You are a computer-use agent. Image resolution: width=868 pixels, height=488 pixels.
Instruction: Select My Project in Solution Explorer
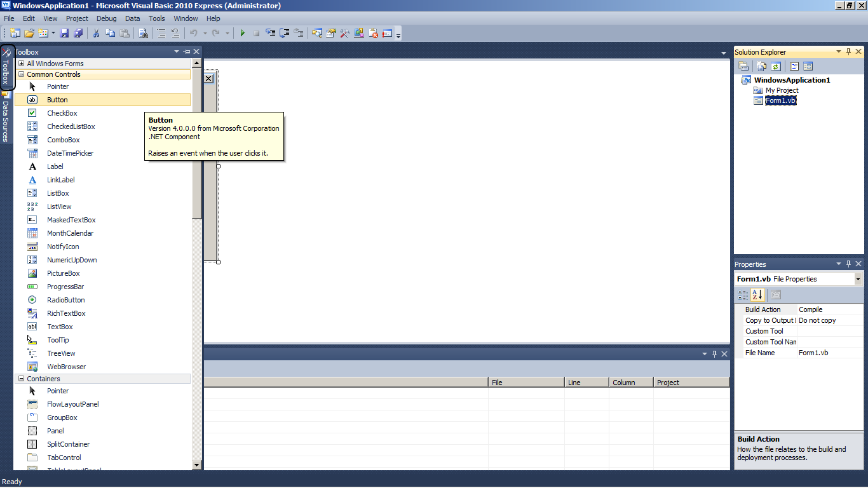coord(782,90)
